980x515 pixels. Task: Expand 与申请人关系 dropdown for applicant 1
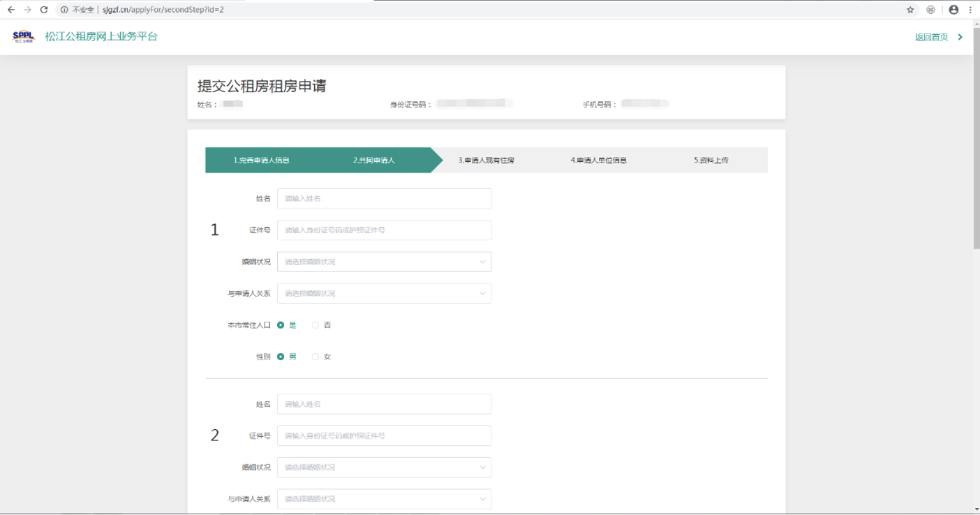click(384, 294)
